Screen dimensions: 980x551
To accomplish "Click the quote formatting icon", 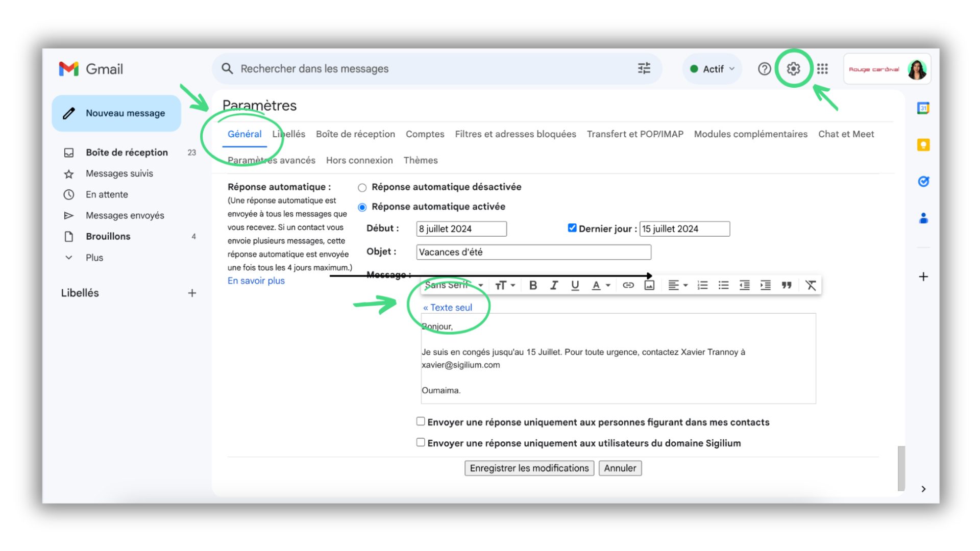I will (787, 285).
